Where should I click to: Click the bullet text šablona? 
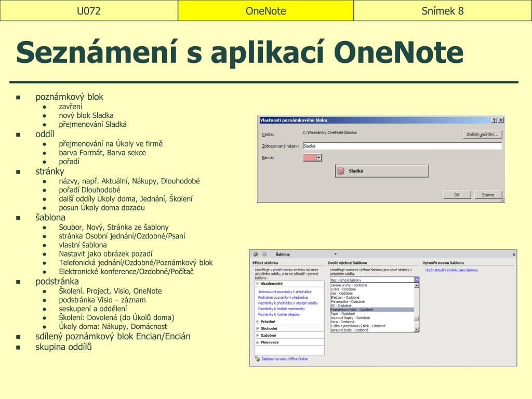pyautogui.click(x=50, y=218)
